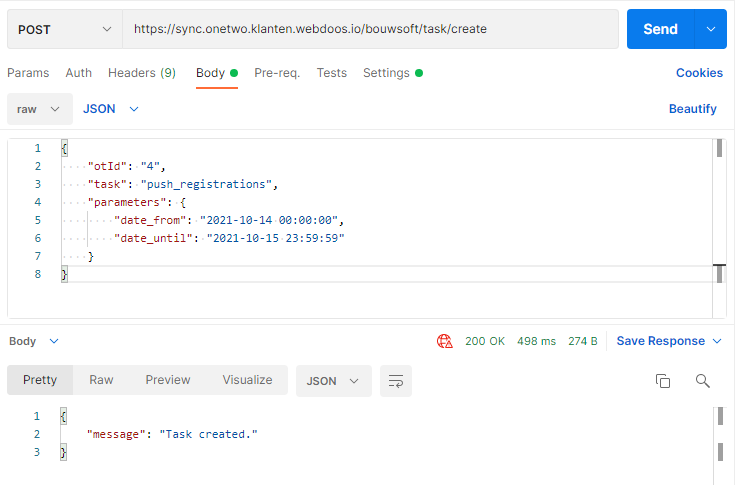Expand the Save Response dropdown
The width and height of the screenshot is (738, 485).
pos(716,341)
